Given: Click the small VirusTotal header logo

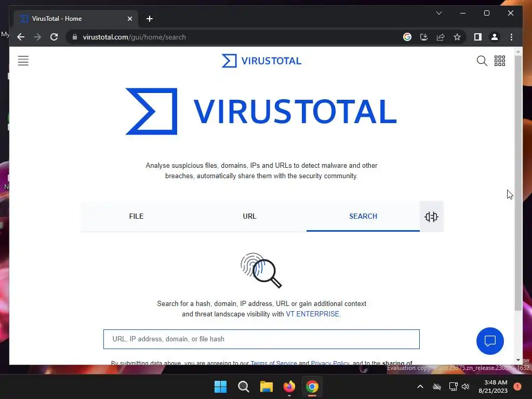Looking at the screenshot, I should [261, 61].
